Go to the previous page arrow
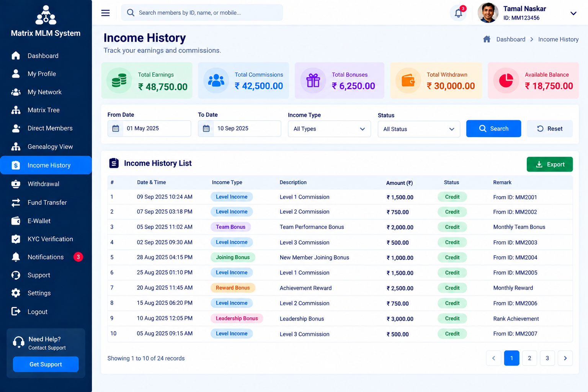Image resolution: width=588 pixels, height=392 pixels. click(x=493, y=358)
